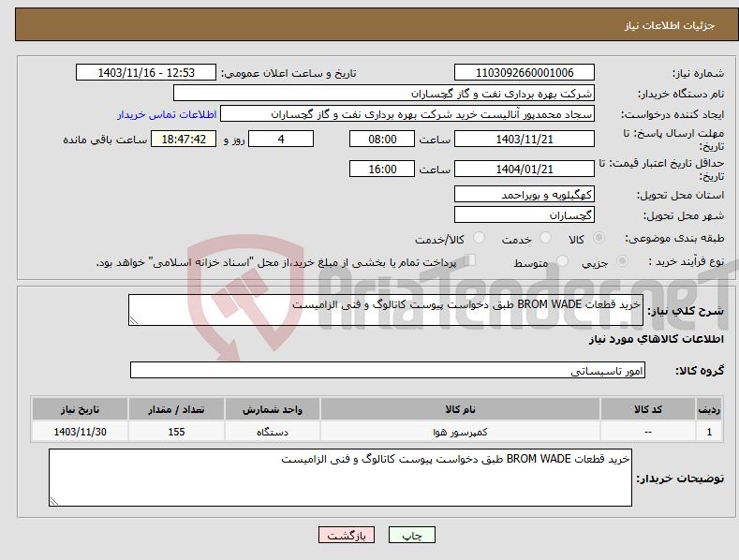Click the goods group field امور تاسیساتی
The height and width of the screenshot is (560, 739).
pos(388,370)
